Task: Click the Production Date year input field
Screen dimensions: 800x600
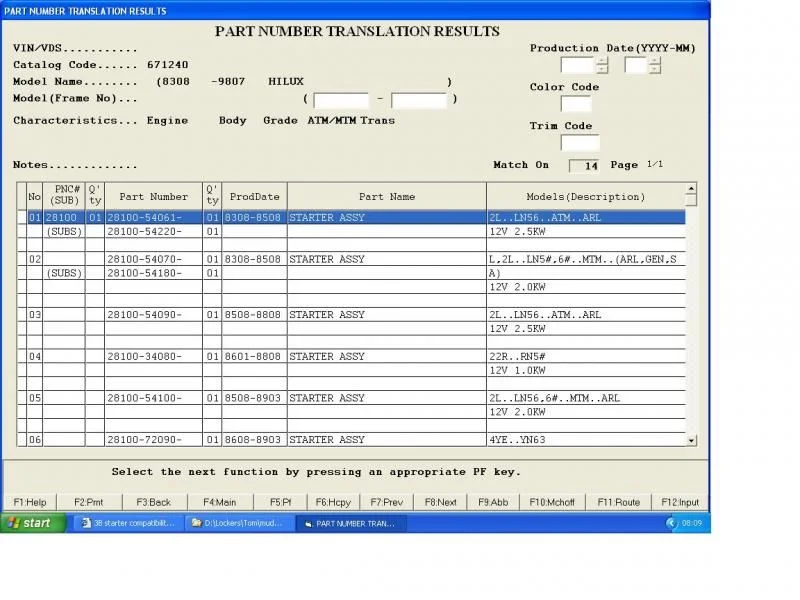Action: pyautogui.click(x=578, y=65)
